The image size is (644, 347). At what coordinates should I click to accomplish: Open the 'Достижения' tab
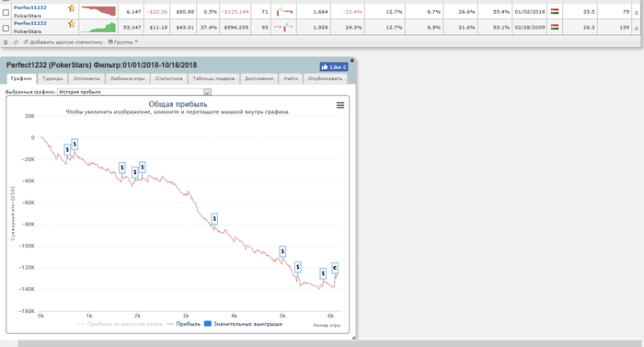259,78
